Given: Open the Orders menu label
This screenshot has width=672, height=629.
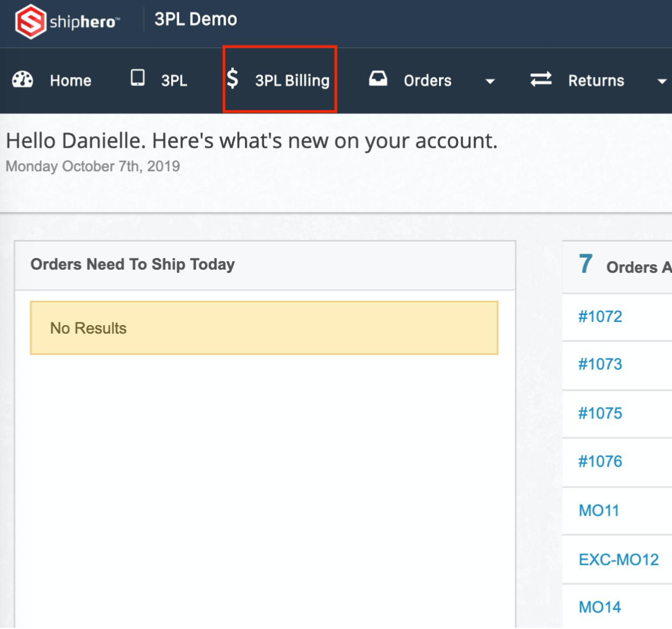Looking at the screenshot, I should [427, 81].
